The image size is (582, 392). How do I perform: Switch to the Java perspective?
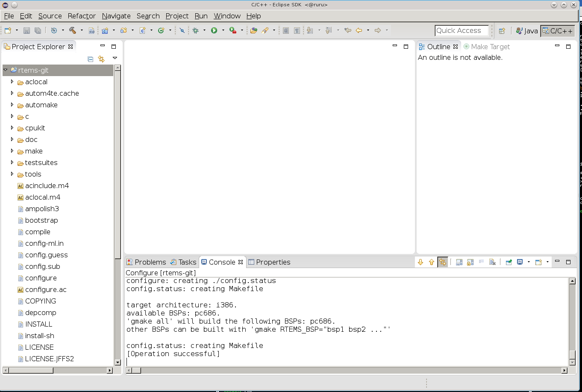[x=526, y=31]
